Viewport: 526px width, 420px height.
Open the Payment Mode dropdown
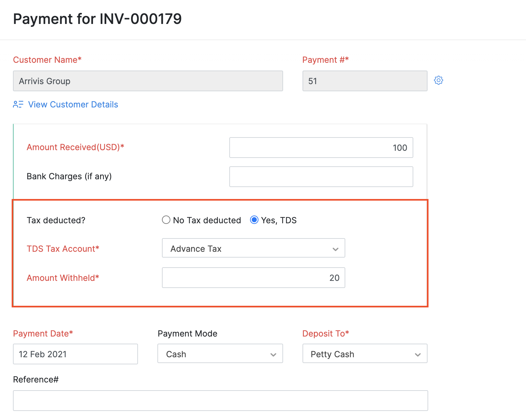point(220,354)
